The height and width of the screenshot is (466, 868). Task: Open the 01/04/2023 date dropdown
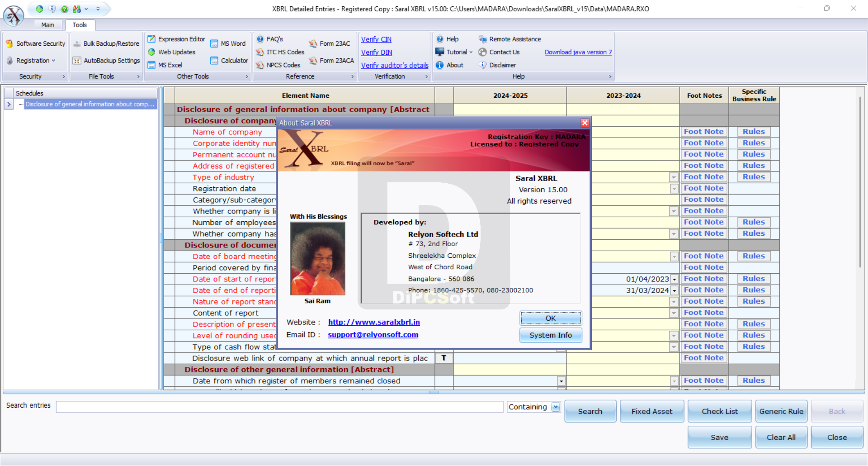tap(674, 279)
